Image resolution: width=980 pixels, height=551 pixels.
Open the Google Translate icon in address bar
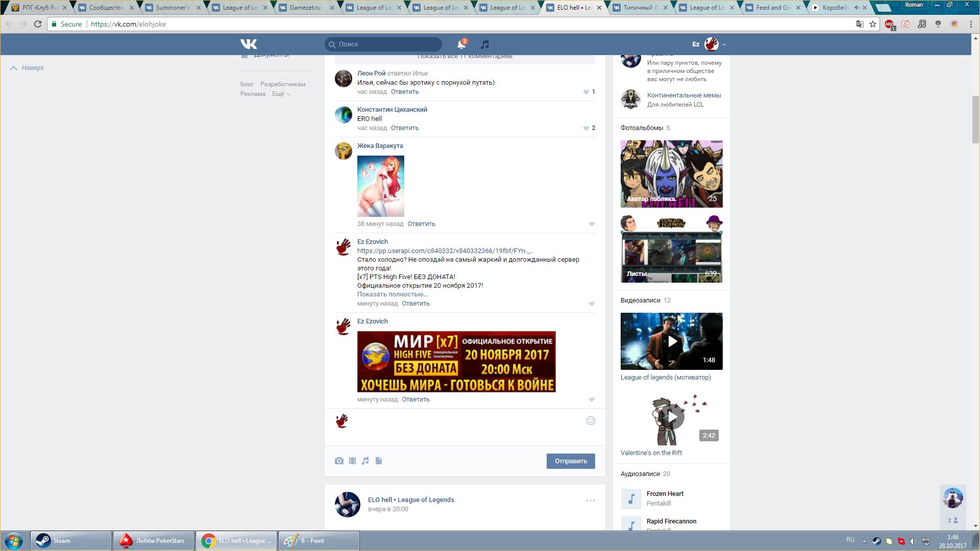point(860,24)
